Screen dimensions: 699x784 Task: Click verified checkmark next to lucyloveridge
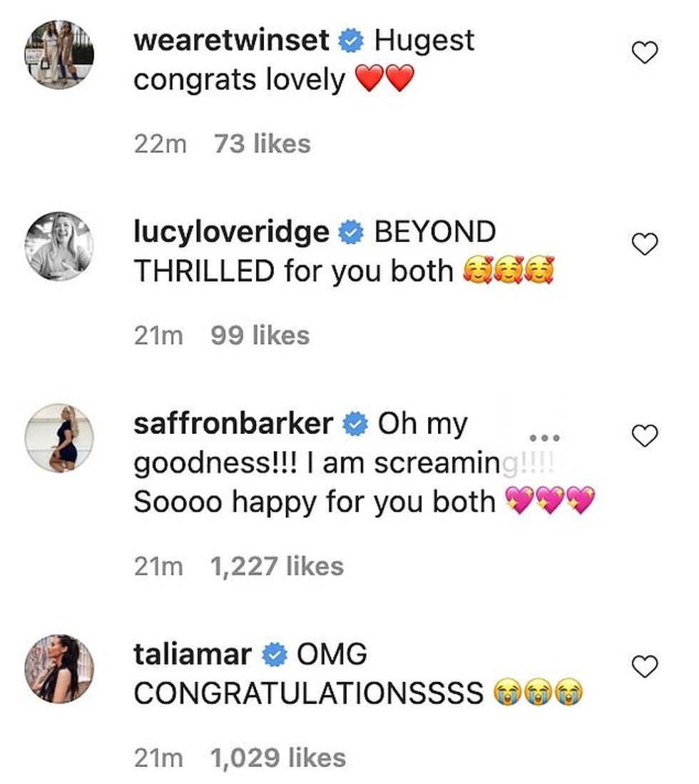coord(349,233)
